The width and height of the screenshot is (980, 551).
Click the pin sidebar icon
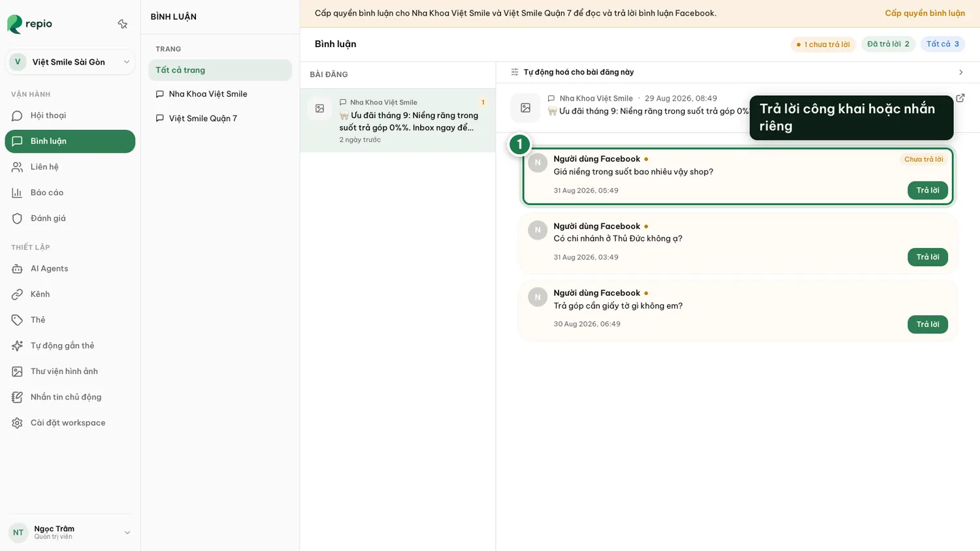[123, 24]
